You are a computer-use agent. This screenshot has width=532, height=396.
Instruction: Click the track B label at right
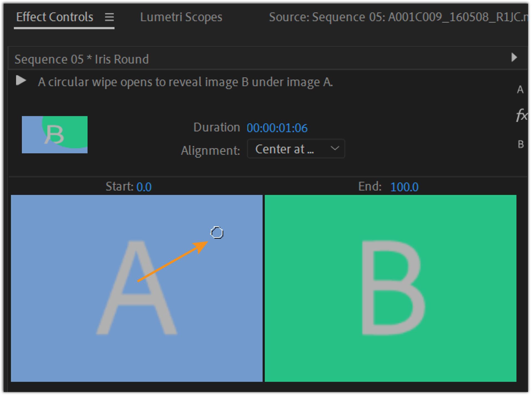pyautogui.click(x=521, y=144)
